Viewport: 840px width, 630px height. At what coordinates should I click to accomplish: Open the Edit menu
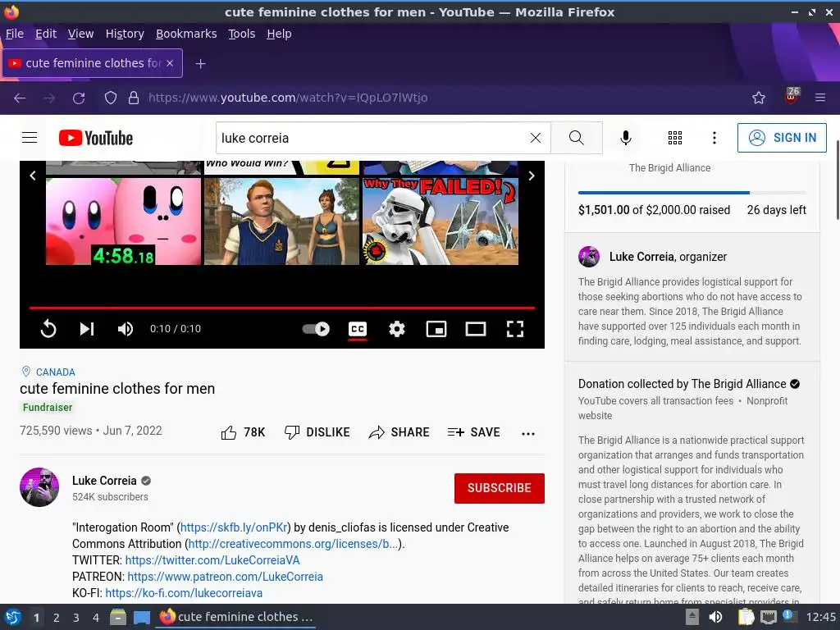click(x=46, y=34)
